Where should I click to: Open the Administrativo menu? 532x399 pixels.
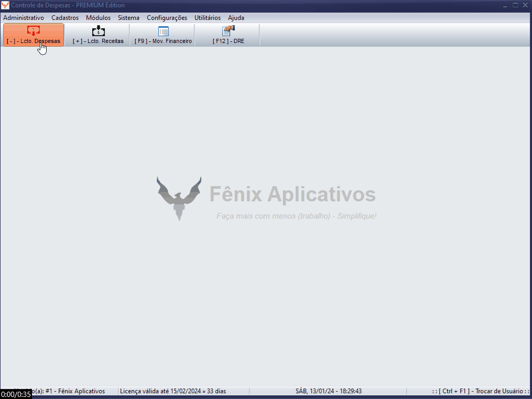pos(24,18)
